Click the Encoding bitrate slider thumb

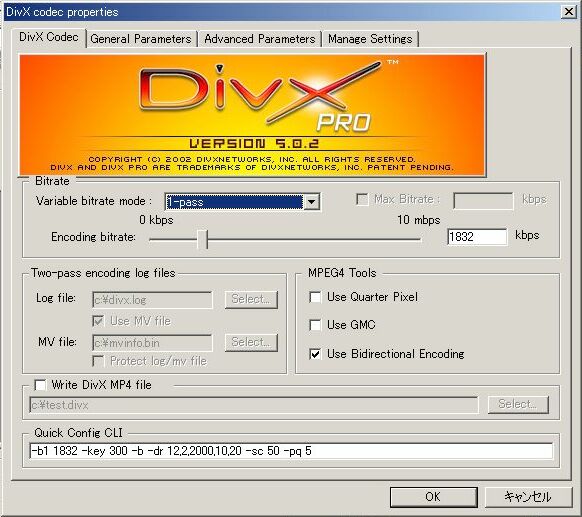tap(203, 239)
